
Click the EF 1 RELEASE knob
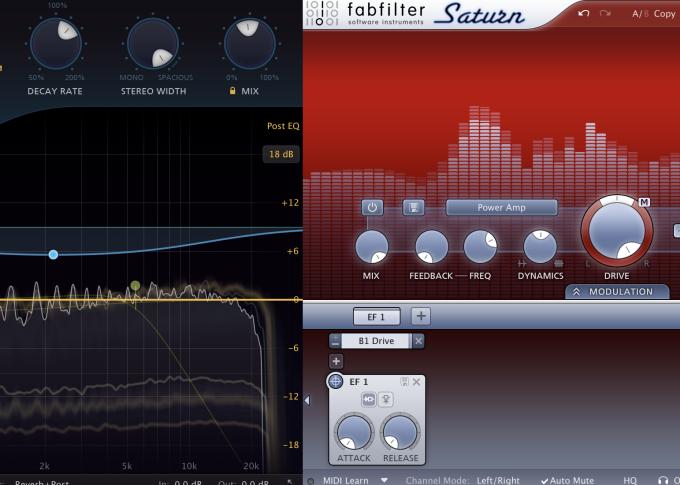point(400,433)
